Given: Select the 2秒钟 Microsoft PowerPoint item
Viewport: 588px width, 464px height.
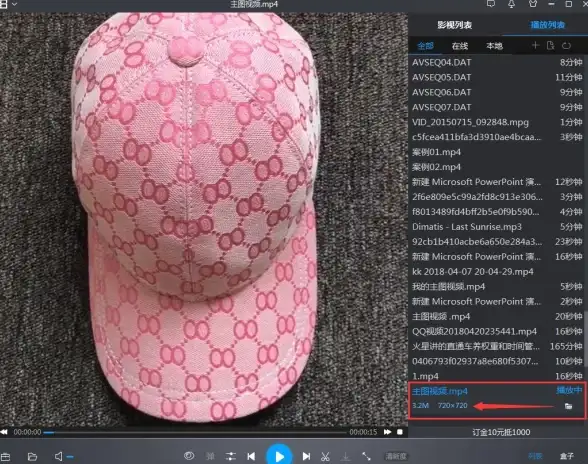Looking at the screenshot, I should click(x=497, y=302).
